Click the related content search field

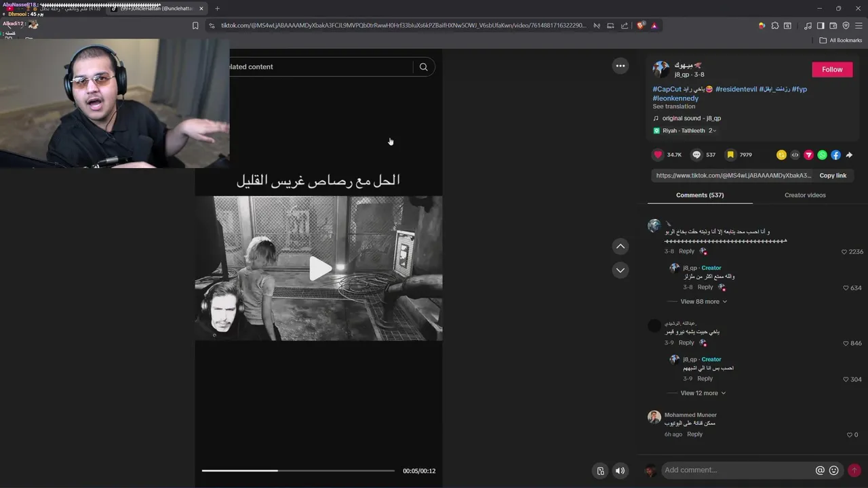click(320, 66)
